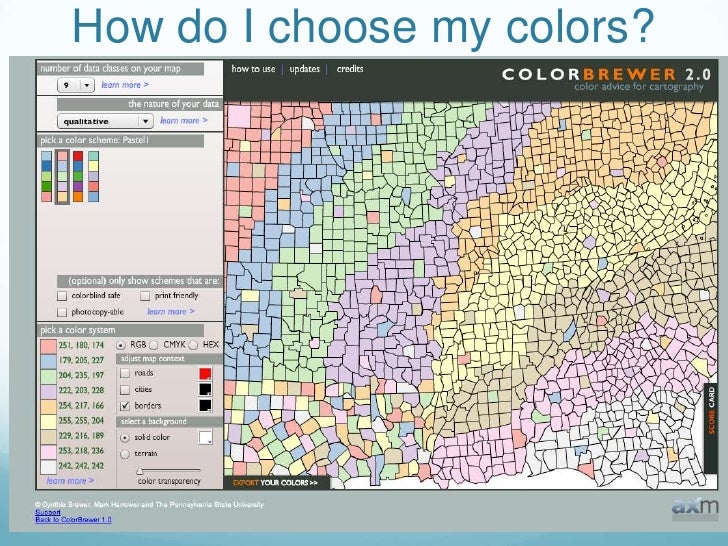Image resolution: width=728 pixels, height=546 pixels.
Task: Click the blue swatch 179, 205, 227
Action: (x=48, y=361)
